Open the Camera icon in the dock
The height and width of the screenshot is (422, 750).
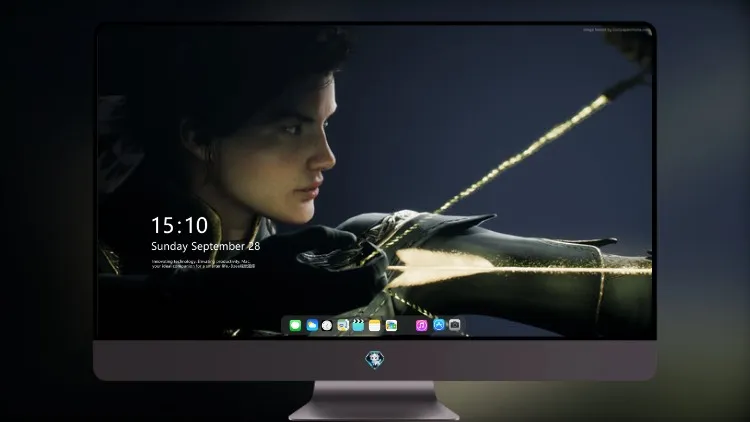coord(455,325)
